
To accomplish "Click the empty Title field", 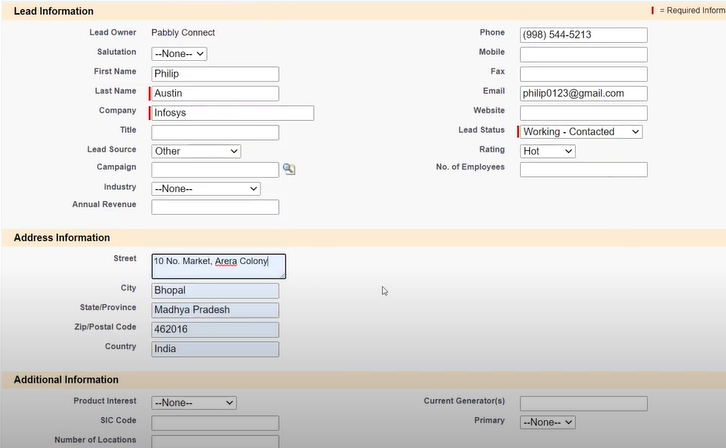I will click(x=215, y=132).
